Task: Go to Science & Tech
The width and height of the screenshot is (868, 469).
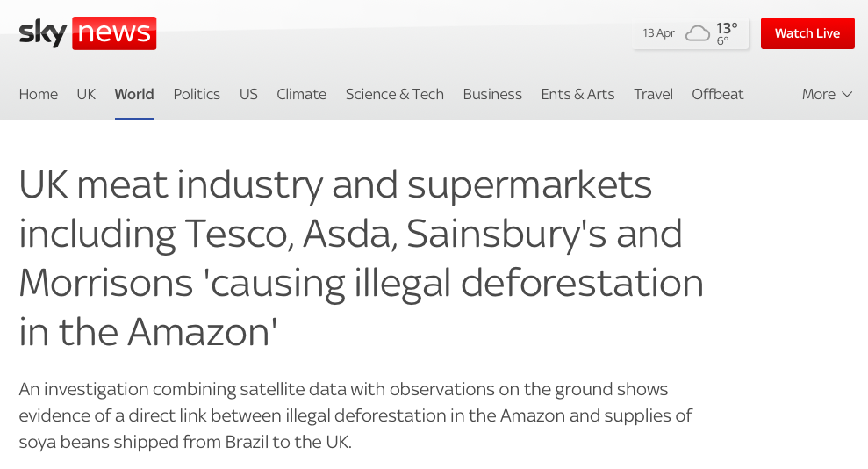Action: point(395,94)
